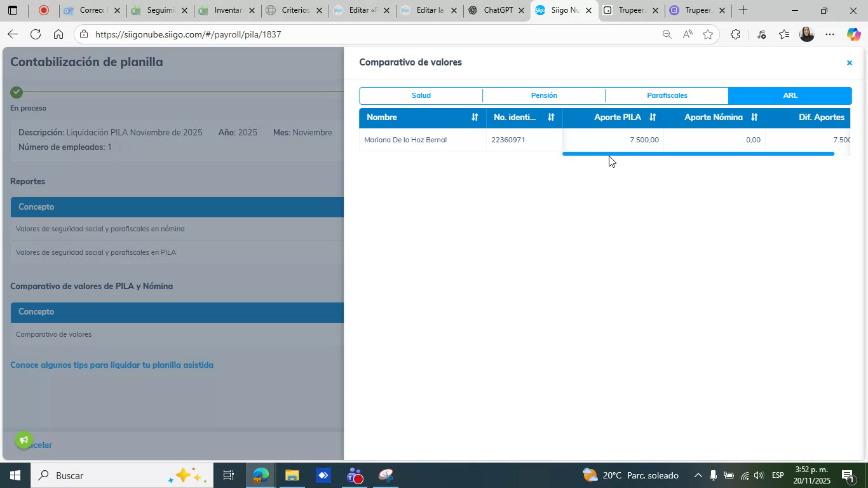Open File Explorer from taskbar
The image size is (868, 488).
tap(292, 475)
